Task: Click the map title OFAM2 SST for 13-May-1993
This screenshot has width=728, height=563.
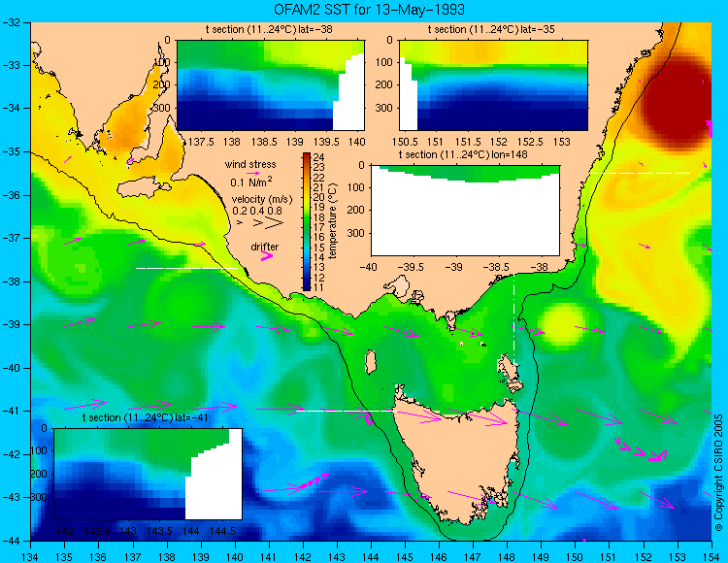Action: coord(369,10)
